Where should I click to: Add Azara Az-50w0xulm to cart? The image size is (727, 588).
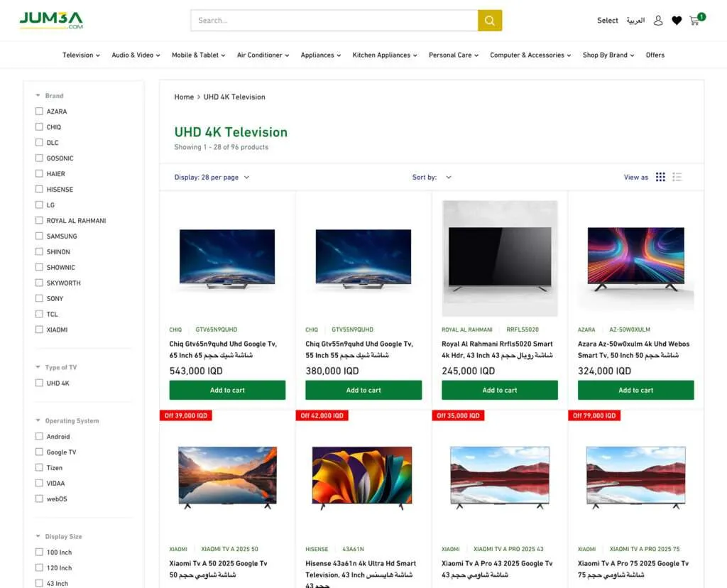(635, 390)
